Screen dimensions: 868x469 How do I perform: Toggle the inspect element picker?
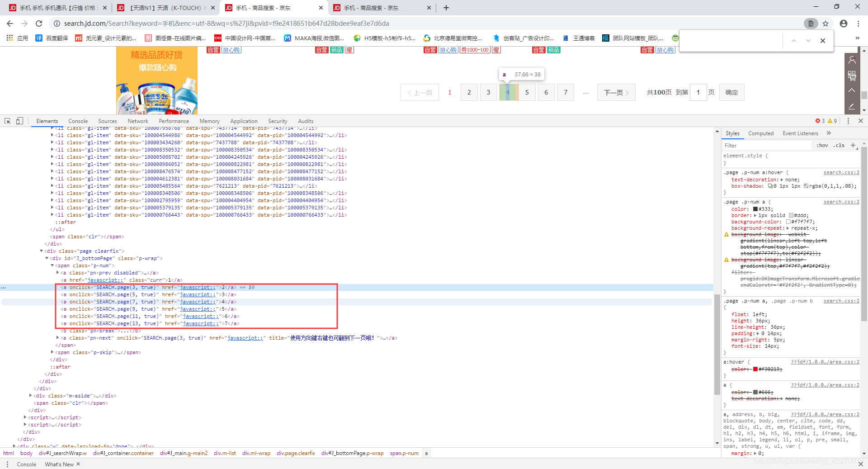(x=8, y=121)
